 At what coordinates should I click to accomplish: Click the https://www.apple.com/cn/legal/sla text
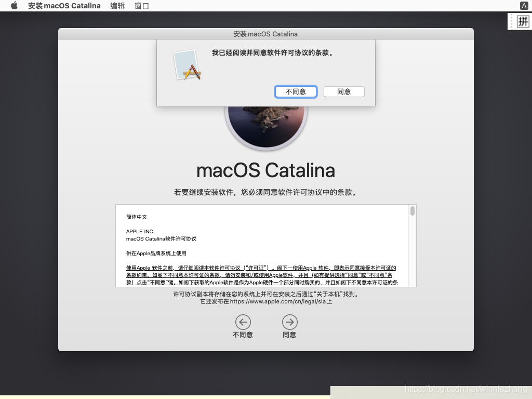[x=278, y=301]
